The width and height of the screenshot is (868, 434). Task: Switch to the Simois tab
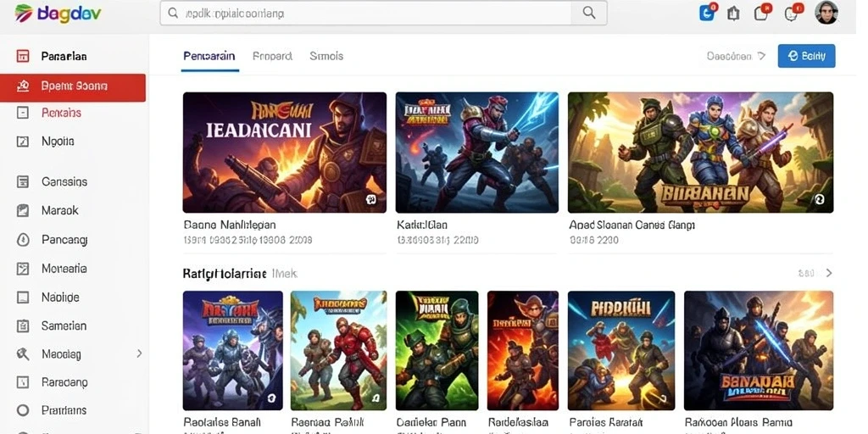pyautogui.click(x=326, y=56)
